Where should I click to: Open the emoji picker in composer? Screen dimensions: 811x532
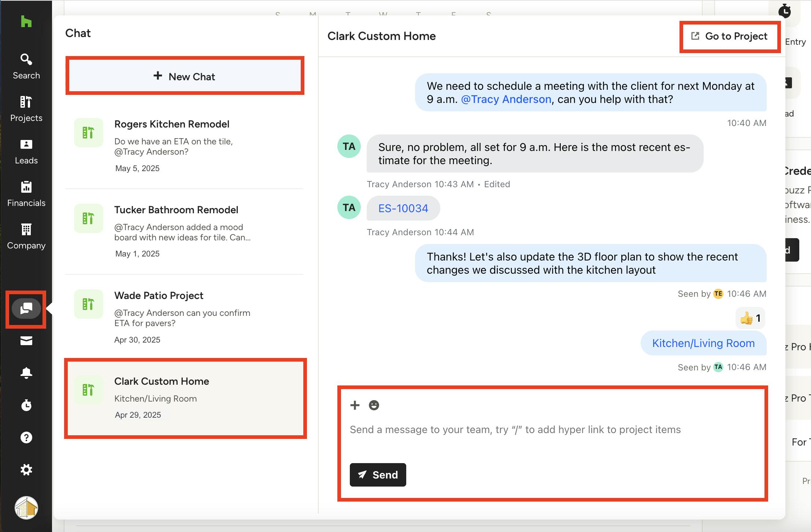[374, 405]
